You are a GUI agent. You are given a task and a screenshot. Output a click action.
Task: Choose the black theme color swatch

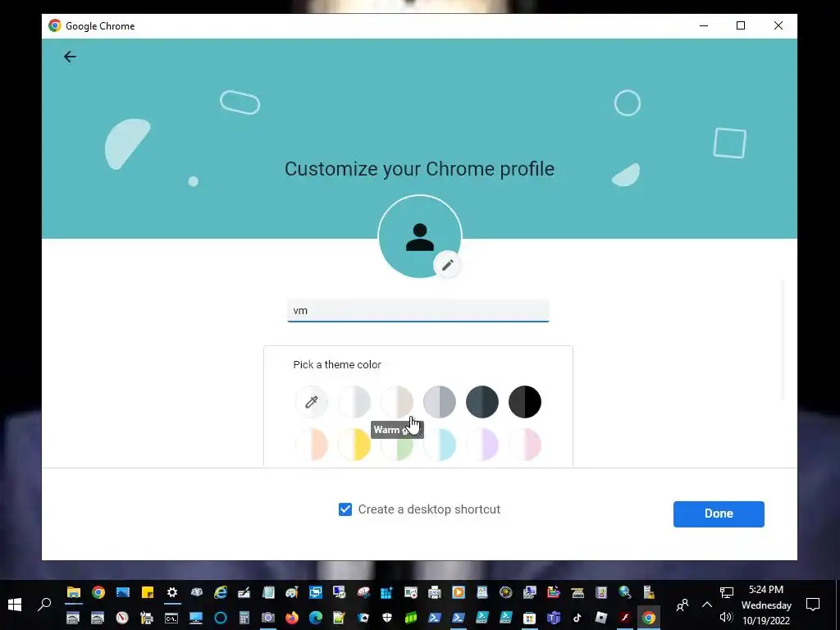coord(525,402)
